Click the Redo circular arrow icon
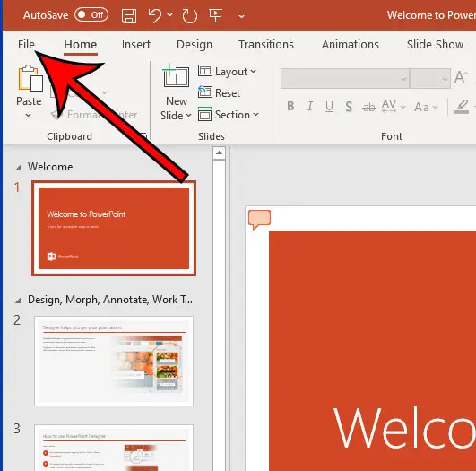 point(190,15)
